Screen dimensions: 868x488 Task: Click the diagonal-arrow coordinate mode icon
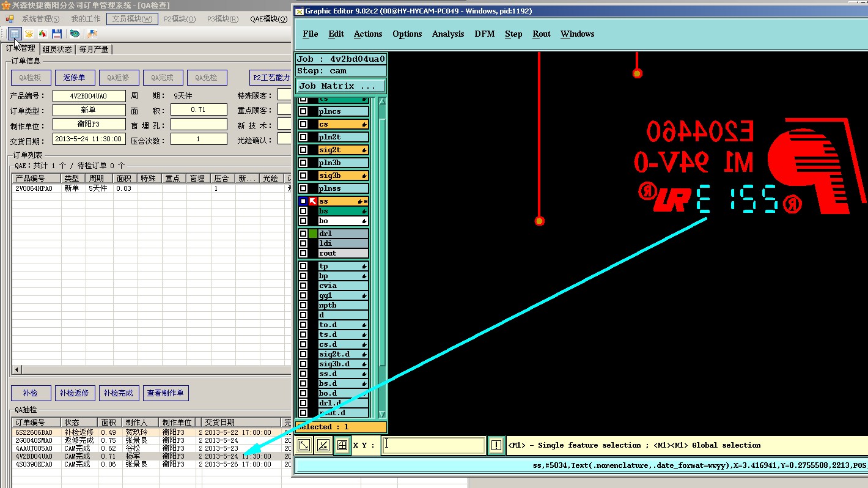pyautogui.click(x=303, y=446)
